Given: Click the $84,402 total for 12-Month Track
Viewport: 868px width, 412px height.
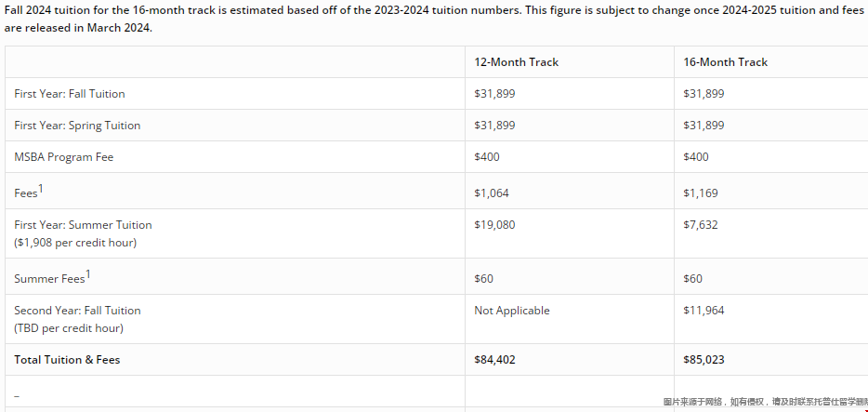Looking at the screenshot, I should pos(494,360).
